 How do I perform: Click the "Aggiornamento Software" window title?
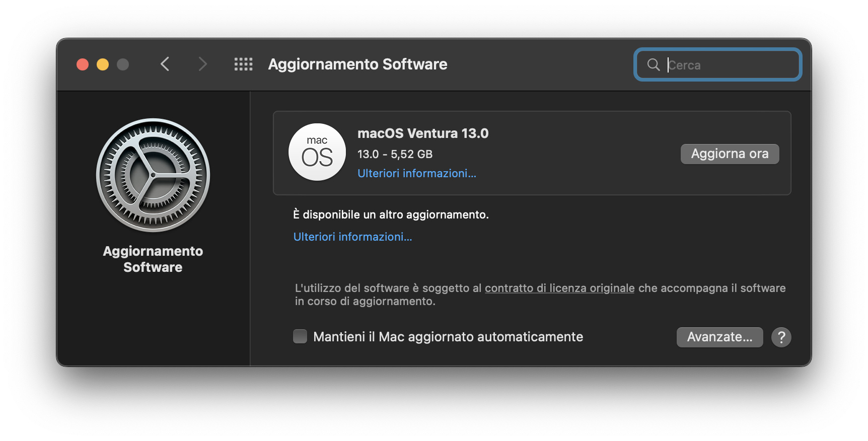pyautogui.click(x=357, y=64)
